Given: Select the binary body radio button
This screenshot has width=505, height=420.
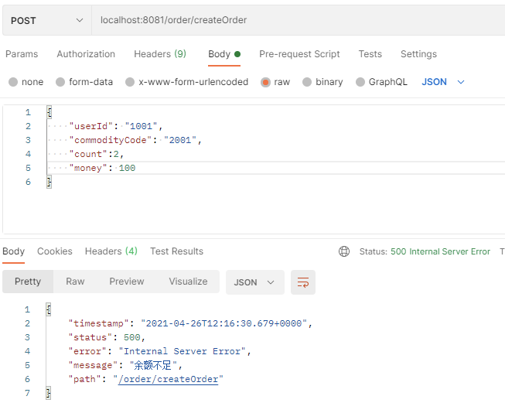Looking at the screenshot, I should 307,82.
